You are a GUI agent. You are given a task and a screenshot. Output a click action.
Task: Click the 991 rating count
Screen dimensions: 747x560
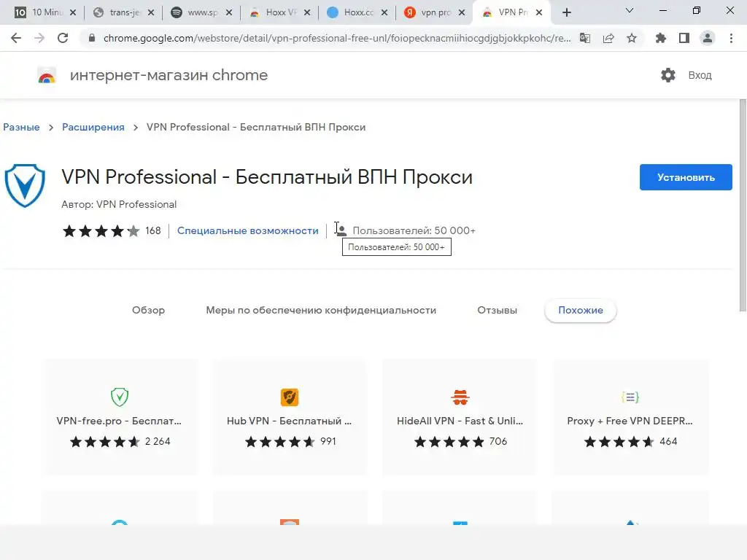328,441
